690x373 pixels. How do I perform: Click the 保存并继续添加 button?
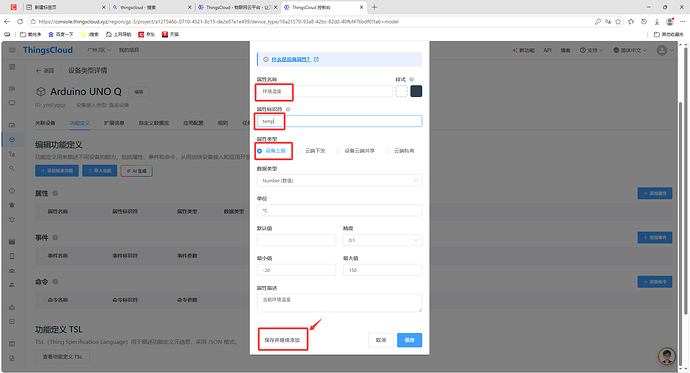tap(282, 340)
